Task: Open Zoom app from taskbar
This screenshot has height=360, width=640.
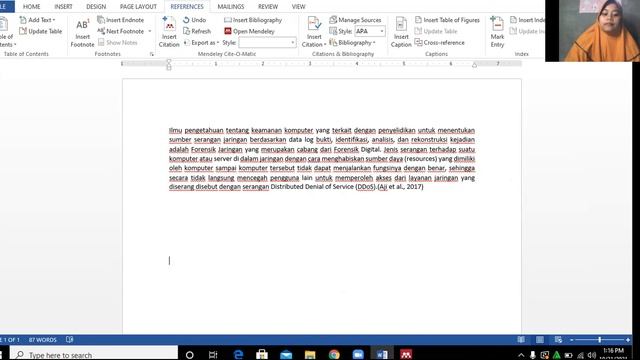Action: click(358, 354)
